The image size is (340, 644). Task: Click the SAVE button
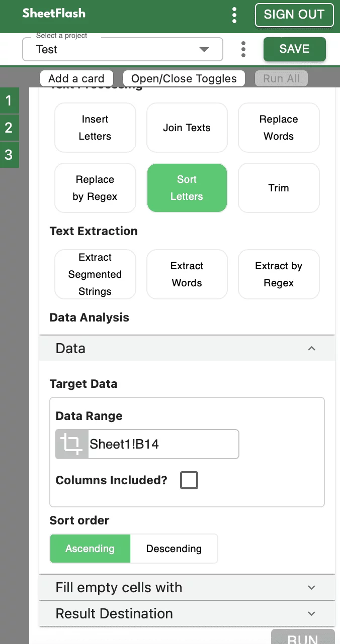point(294,49)
